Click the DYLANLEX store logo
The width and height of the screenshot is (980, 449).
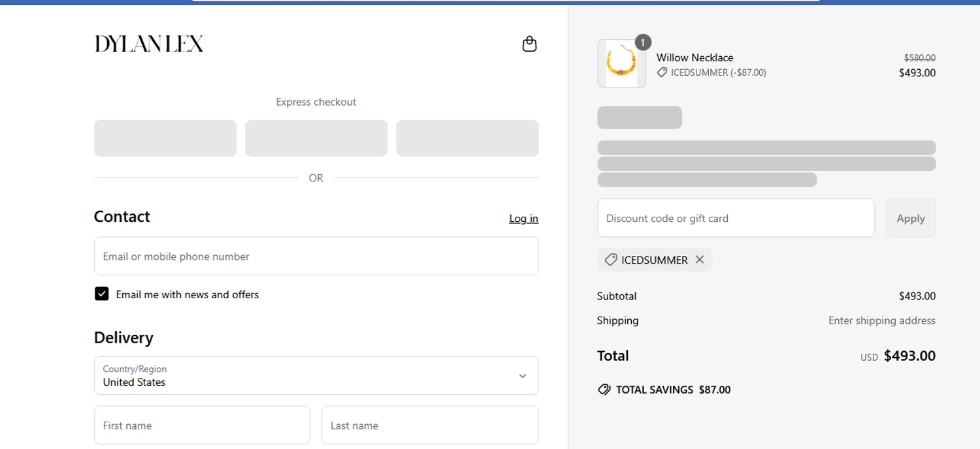[x=149, y=44]
